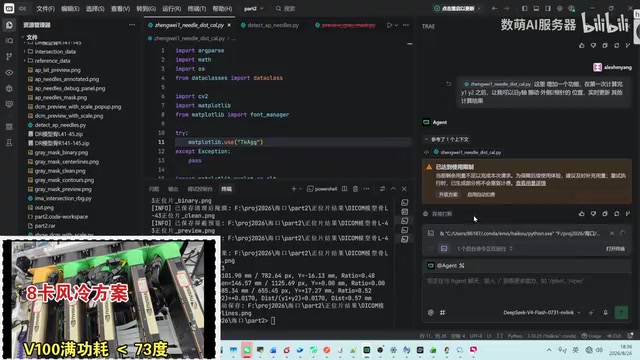
Task: Click the @ mention icon in chat input
Action: pyautogui.click(x=431, y=313)
